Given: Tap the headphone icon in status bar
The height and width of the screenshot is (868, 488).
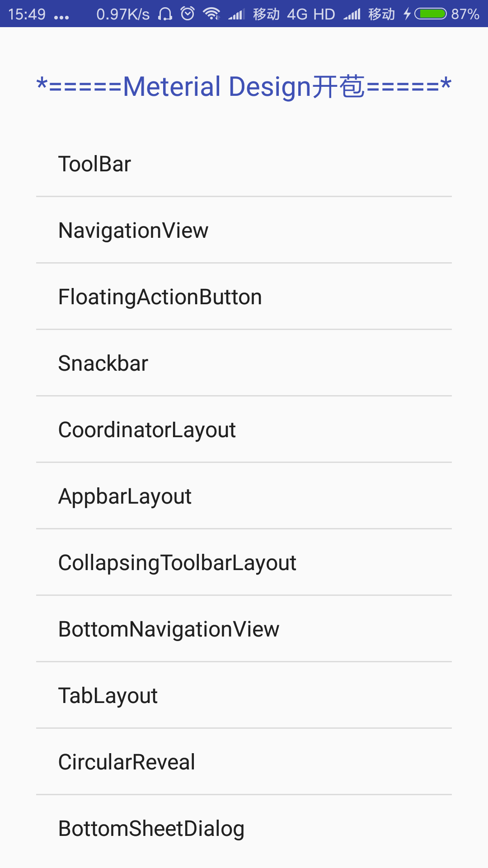Looking at the screenshot, I should coord(165,14).
